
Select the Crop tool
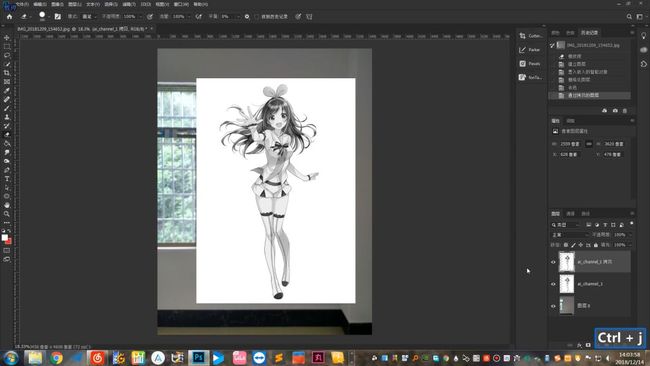(7, 73)
